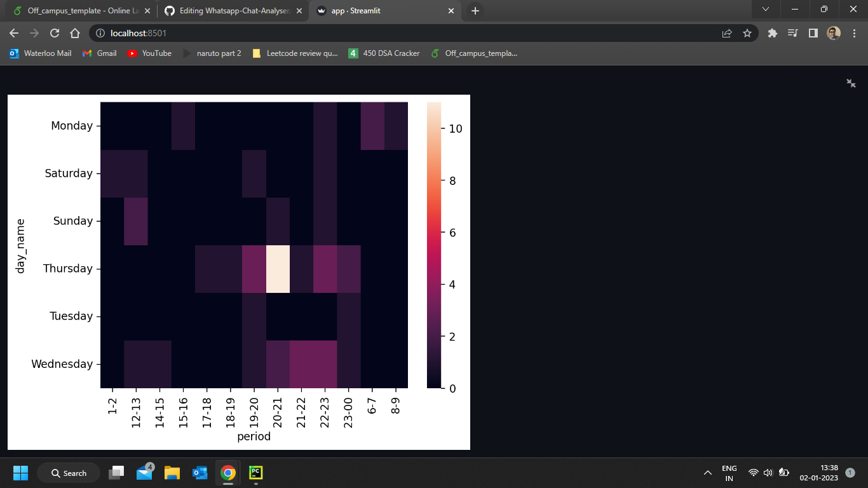Reload the Streamlit app page
Screen dimensions: 868x488
[x=55, y=33]
